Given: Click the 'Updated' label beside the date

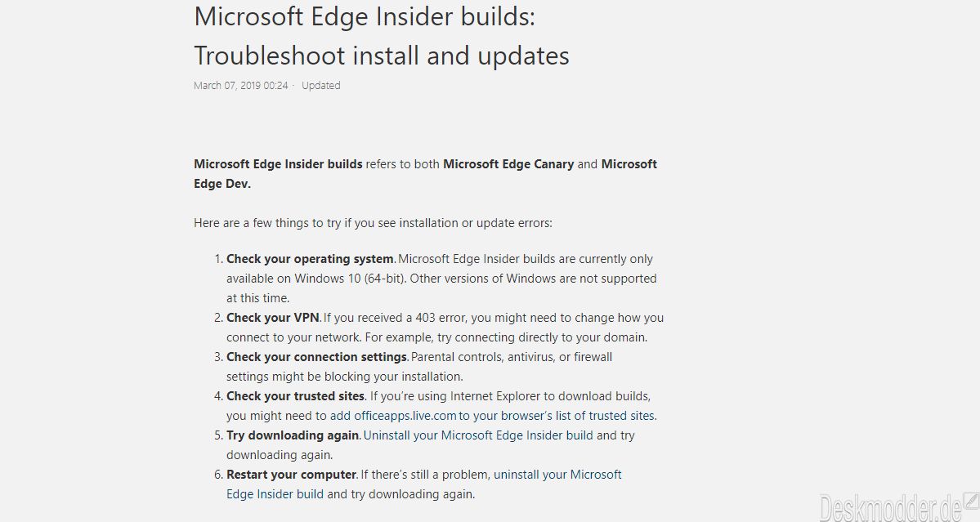Looking at the screenshot, I should coord(320,86).
